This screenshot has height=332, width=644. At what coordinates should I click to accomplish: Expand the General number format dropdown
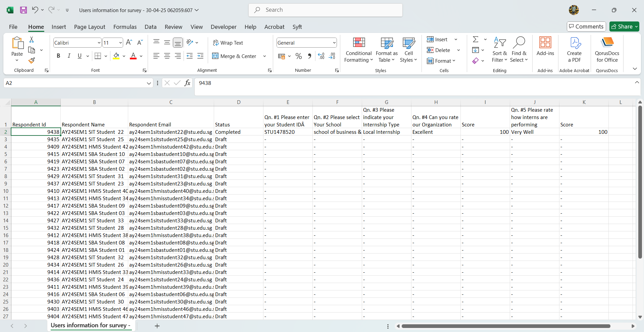[x=334, y=43]
